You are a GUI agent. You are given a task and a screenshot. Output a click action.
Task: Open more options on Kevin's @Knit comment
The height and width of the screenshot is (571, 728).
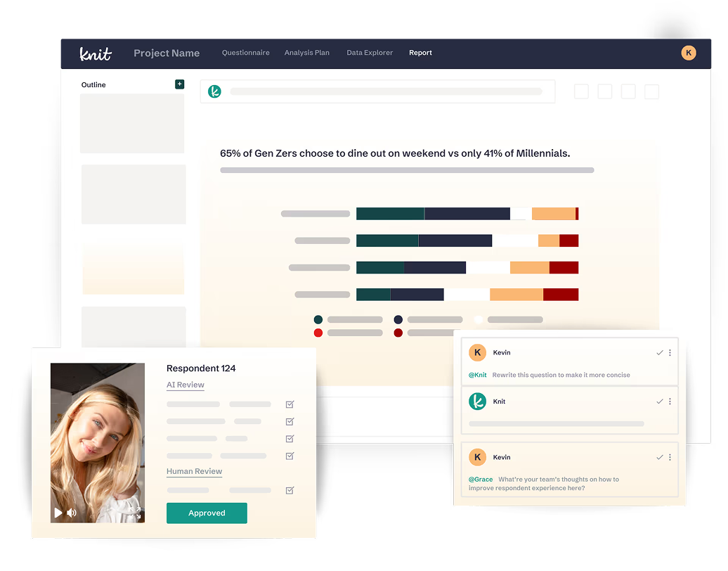pyautogui.click(x=670, y=352)
